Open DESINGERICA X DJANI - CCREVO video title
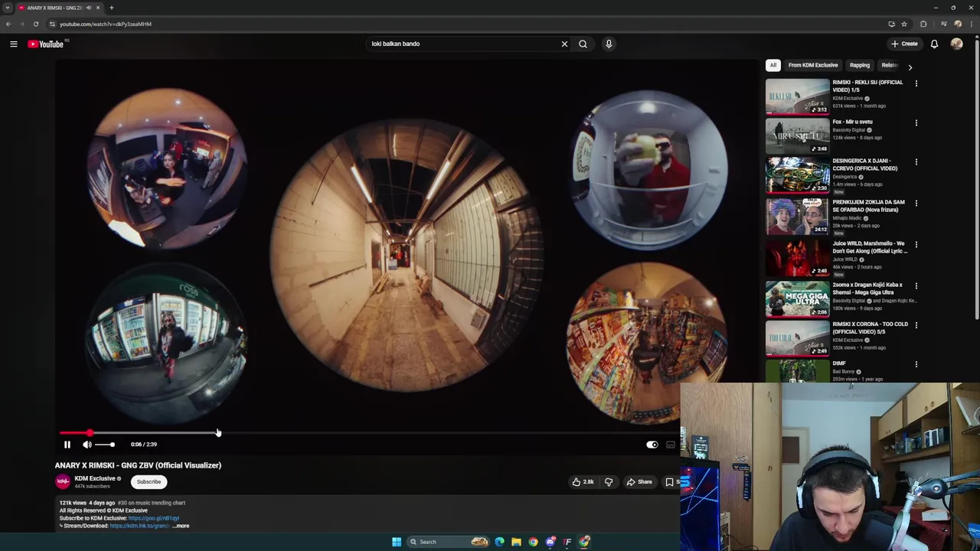Screen dimensions: 980x551 point(865,165)
